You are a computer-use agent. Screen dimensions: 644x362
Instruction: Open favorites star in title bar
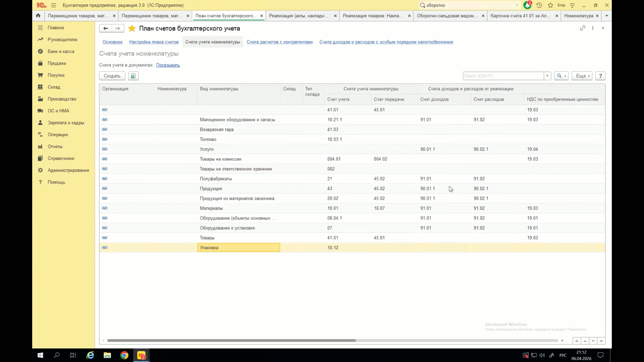[x=550, y=5]
